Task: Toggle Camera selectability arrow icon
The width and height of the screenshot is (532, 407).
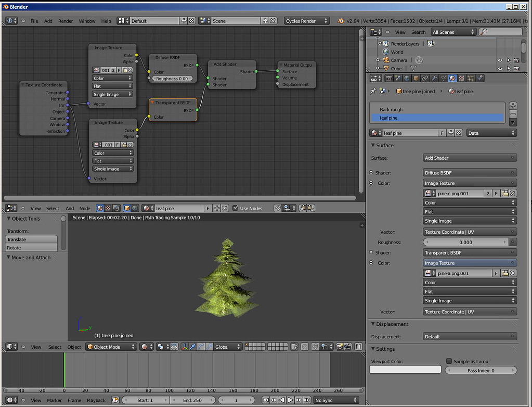Action: tap(508, 60)
